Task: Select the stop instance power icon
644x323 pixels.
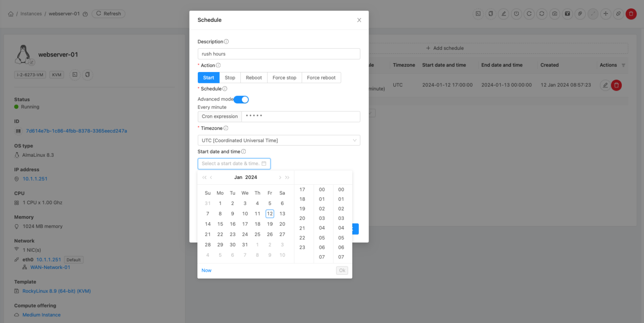Action: pos(516,14)
